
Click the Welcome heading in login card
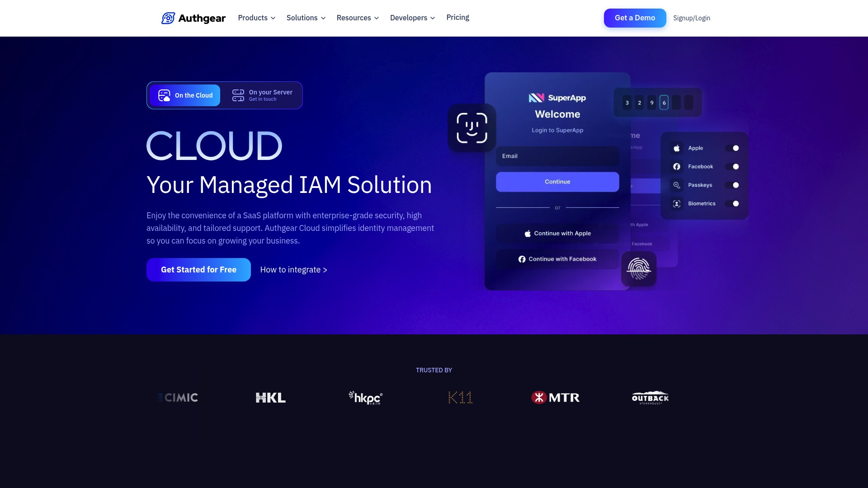[x=557, y=114]
